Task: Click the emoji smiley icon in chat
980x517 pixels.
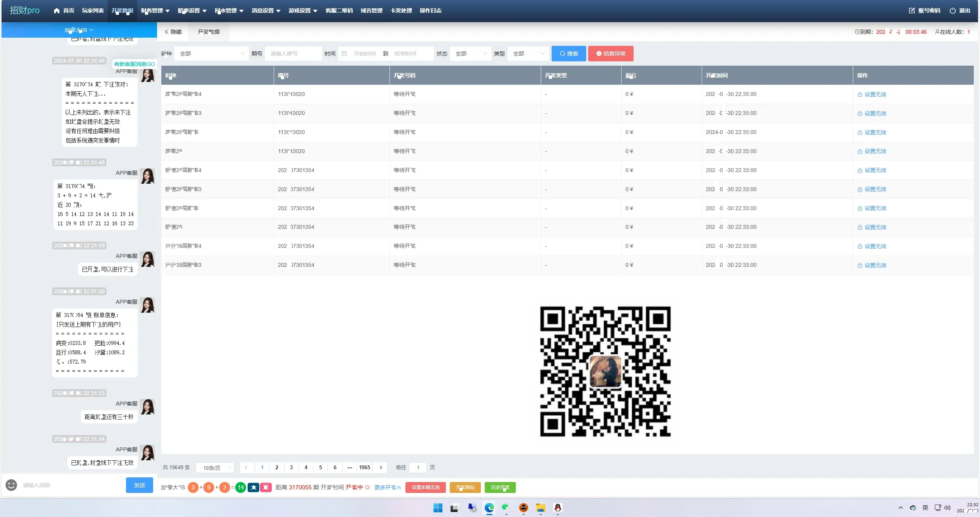Action: tap(11, 485)
